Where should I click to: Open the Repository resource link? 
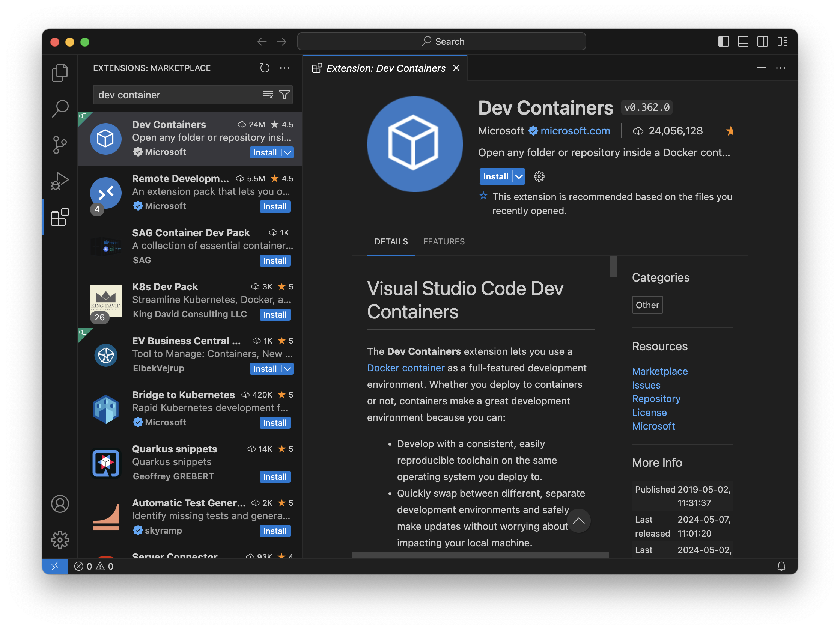click(656, 399)
